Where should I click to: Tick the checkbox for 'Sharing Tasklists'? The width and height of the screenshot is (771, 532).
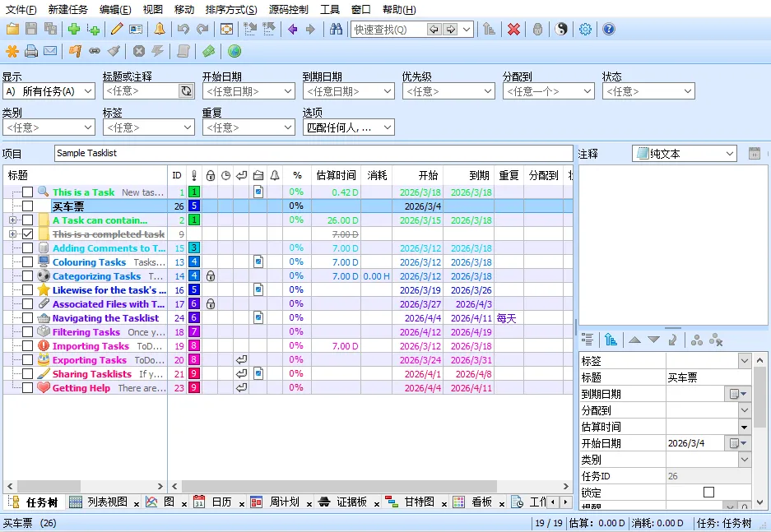(x=27, y=374)
